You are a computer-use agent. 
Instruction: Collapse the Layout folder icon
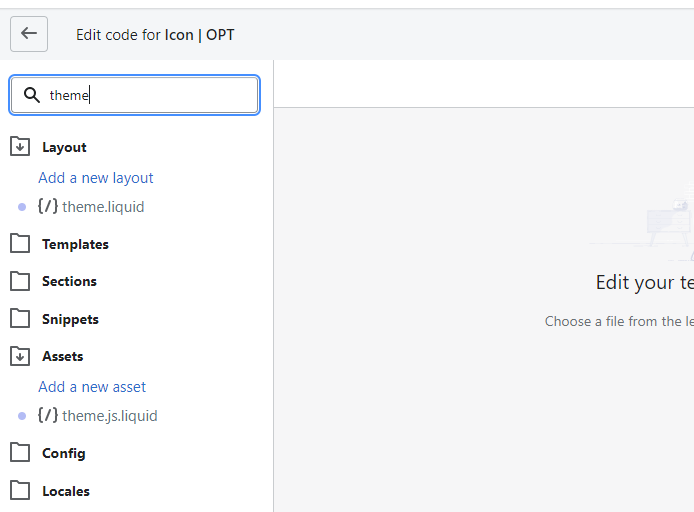coord(20,147)
